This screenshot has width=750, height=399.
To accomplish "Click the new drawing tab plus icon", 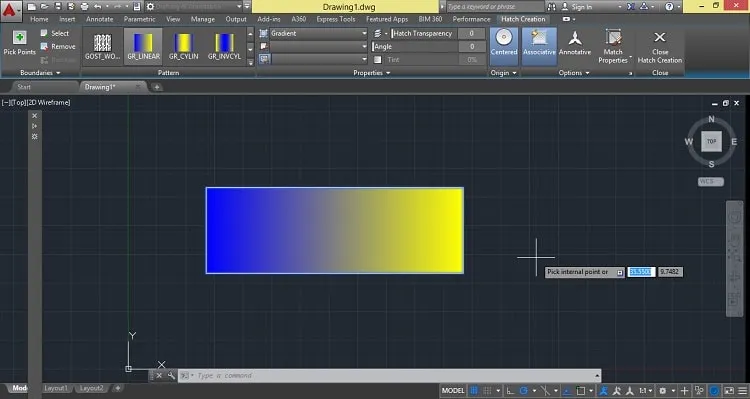I will click(x=156, y=87).
